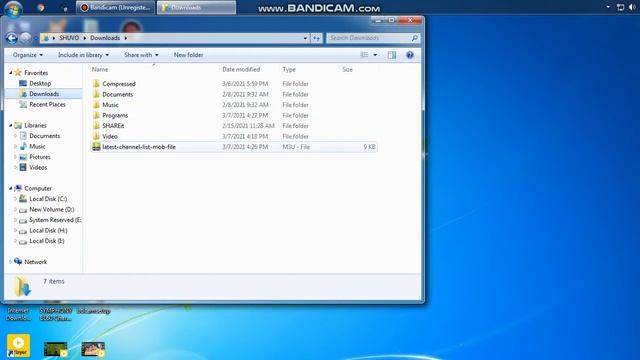Open the Symphony desktop video thumbnail
Viewport: 640px width, 360px height.
[56, 349]
